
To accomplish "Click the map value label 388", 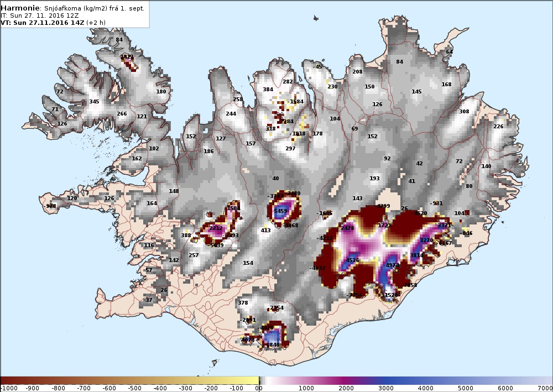I will (x=186, y=235).
